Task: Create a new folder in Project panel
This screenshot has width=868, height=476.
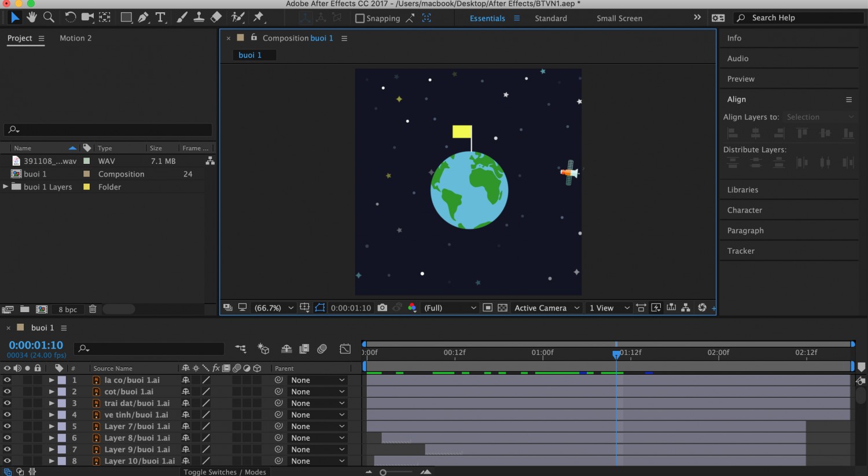Action: 25,309
